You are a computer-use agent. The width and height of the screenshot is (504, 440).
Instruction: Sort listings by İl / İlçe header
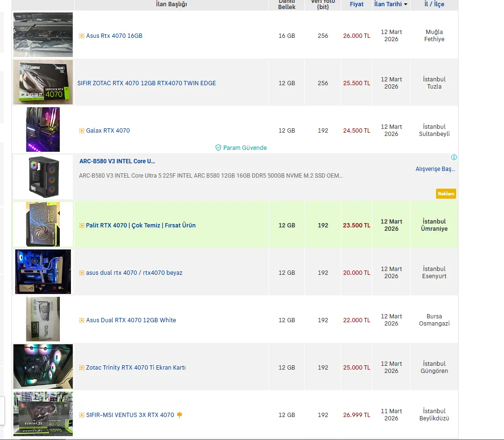coord(434,4)
